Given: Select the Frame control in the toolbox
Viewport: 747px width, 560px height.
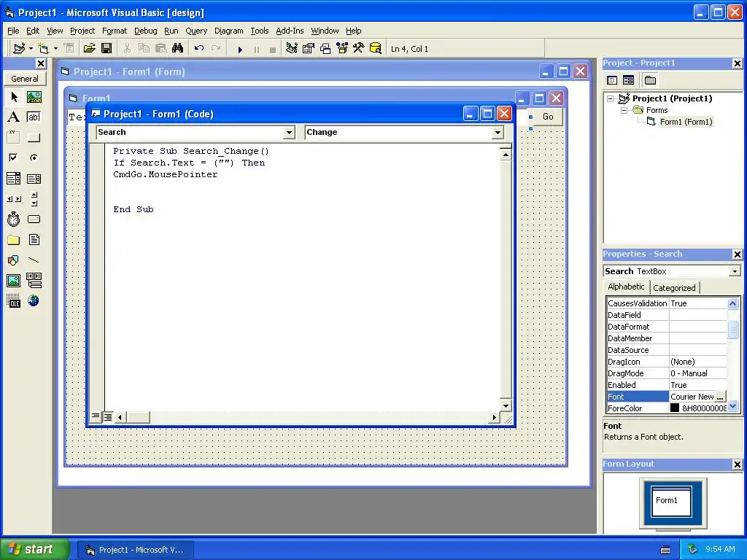Looking at the screenshot, I should pyautogui.click(x=14, y=137).
